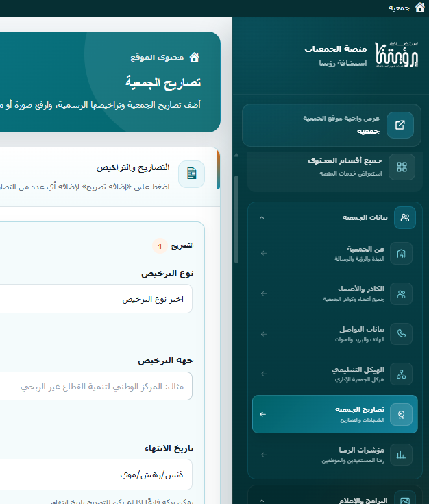This screenshot has width=429, height=504.
Task: Click arrow next to مؤشرات الرضا
Action: 264,455
